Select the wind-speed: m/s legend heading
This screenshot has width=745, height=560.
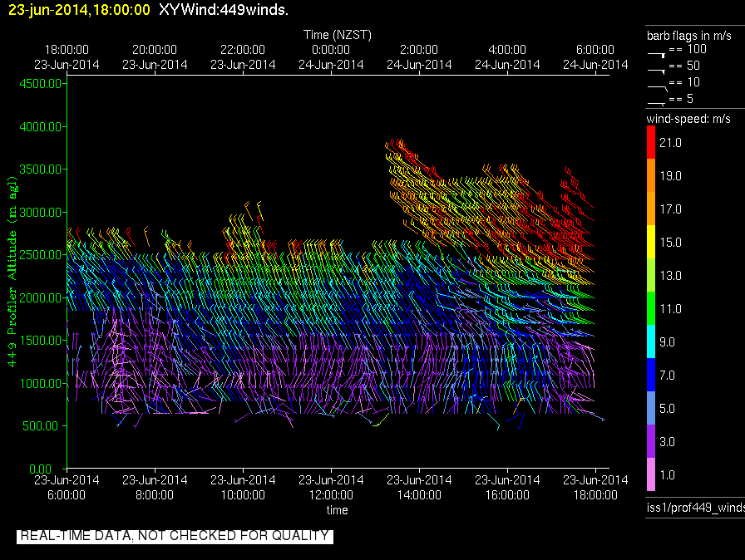tap(688, 120)
